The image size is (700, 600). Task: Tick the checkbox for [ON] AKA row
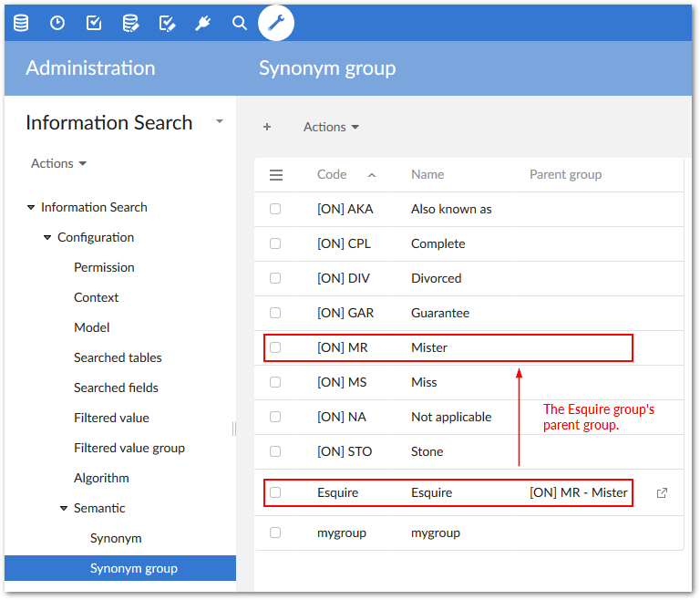pyautogui.click(x=275, y=209)
